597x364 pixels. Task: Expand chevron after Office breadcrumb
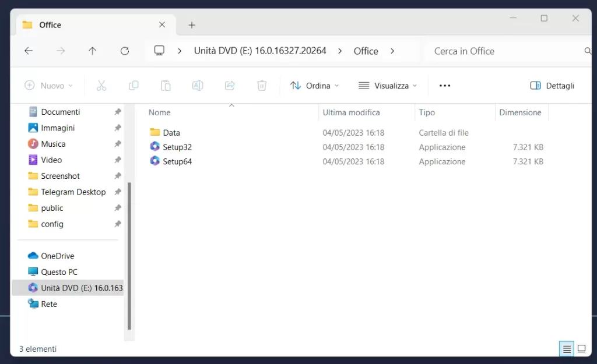pyautogui.click(x=392, y=51)
